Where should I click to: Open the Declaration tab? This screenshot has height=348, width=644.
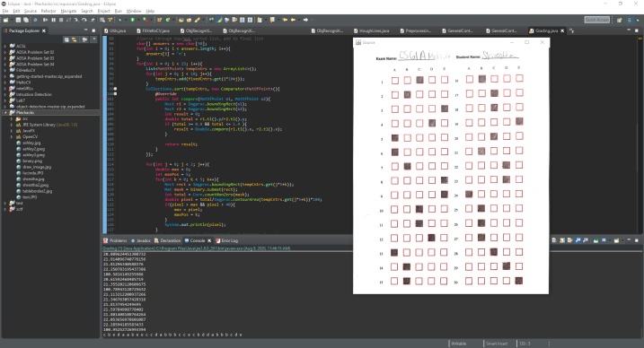tap(168, 240)
